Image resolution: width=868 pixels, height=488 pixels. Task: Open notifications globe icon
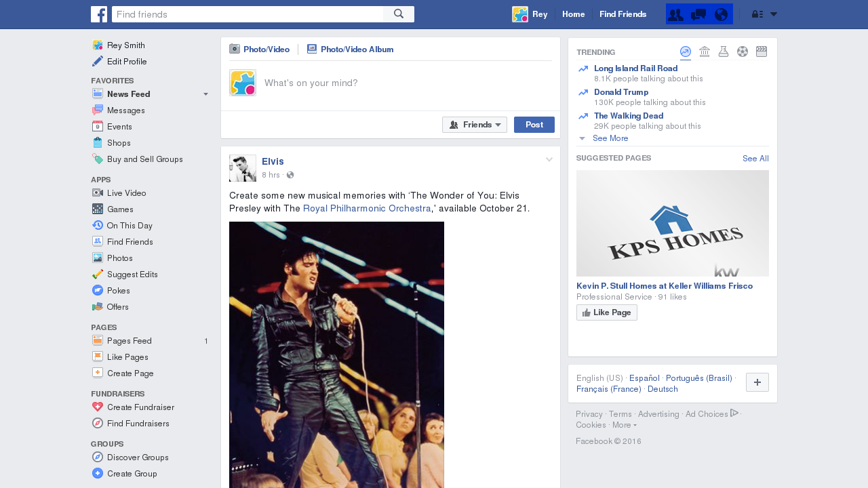[721, 14]
